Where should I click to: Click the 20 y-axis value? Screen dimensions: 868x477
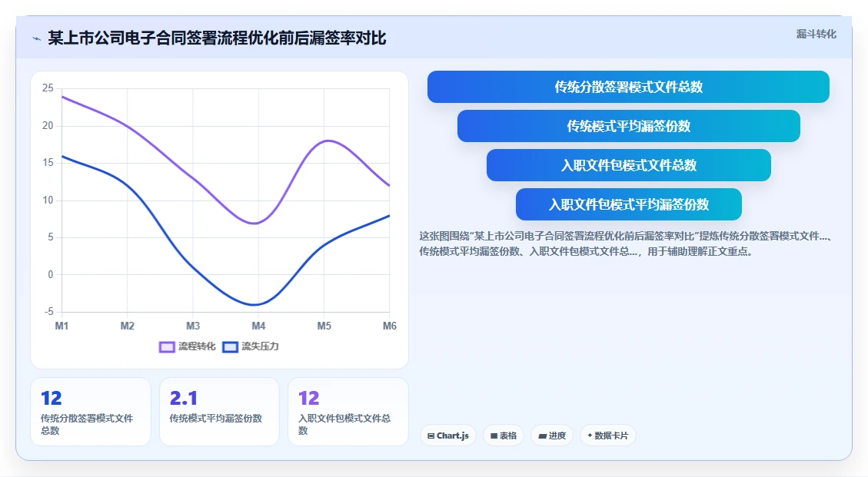pyautogui.click(x=48, y=126)
